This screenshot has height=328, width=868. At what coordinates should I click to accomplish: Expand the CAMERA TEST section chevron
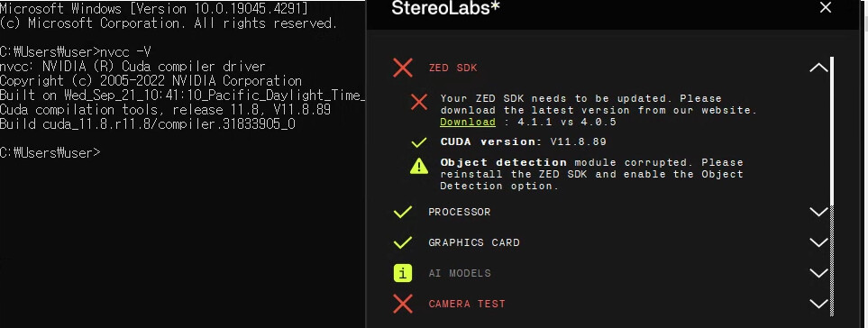tap(818, 304)
